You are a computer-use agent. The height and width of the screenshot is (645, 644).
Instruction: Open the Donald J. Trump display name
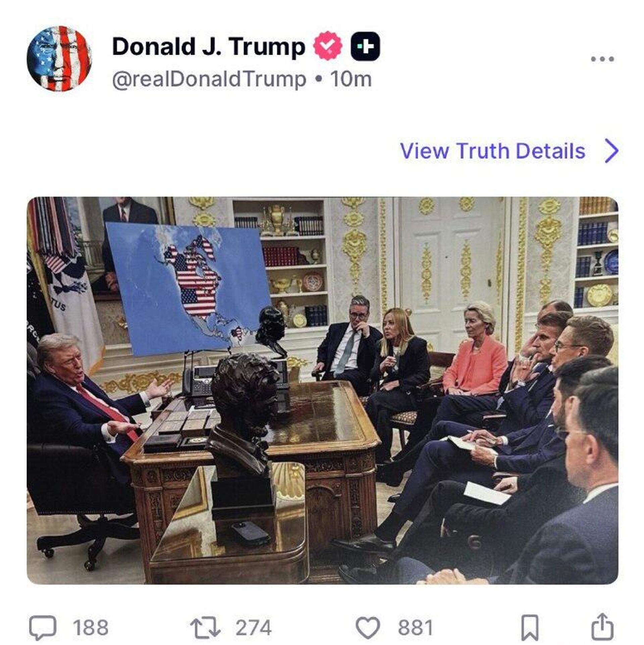pyautogui.click(x=208, y=46)
